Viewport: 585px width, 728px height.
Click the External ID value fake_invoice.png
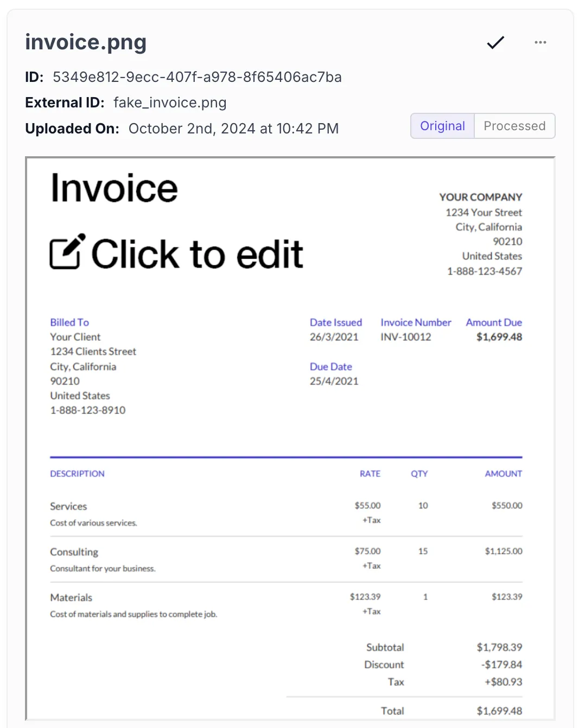(x=170, y=103)
